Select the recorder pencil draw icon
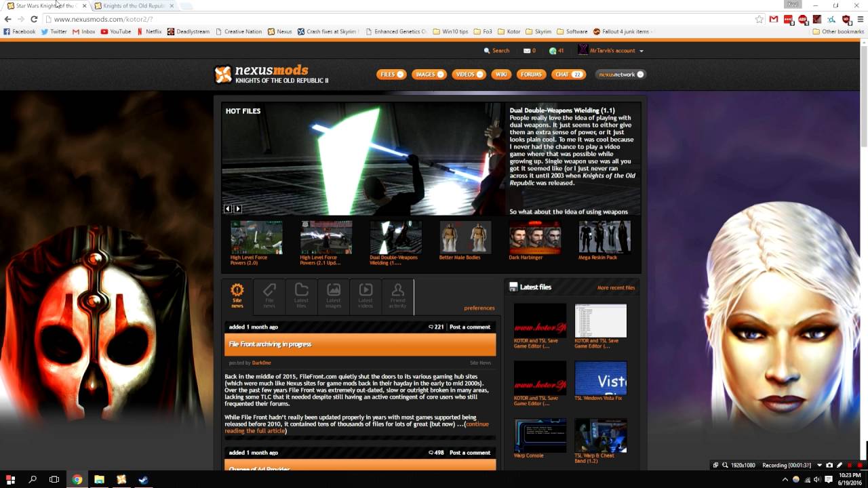Viewport: 868px width, 488px height. [840, 466]
